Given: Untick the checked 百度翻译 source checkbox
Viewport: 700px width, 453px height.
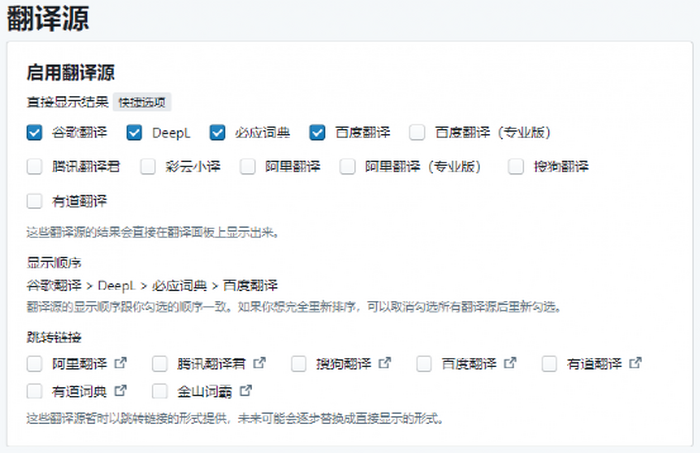Looking at the screenshot, I should [318, 132].
